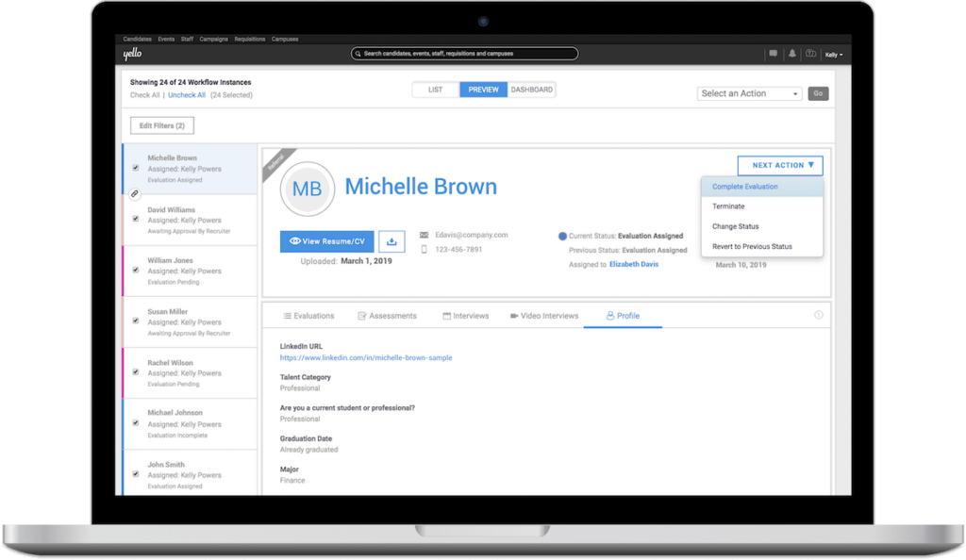Click the Yello logo
966x560 pixels.
pos(132,54)
